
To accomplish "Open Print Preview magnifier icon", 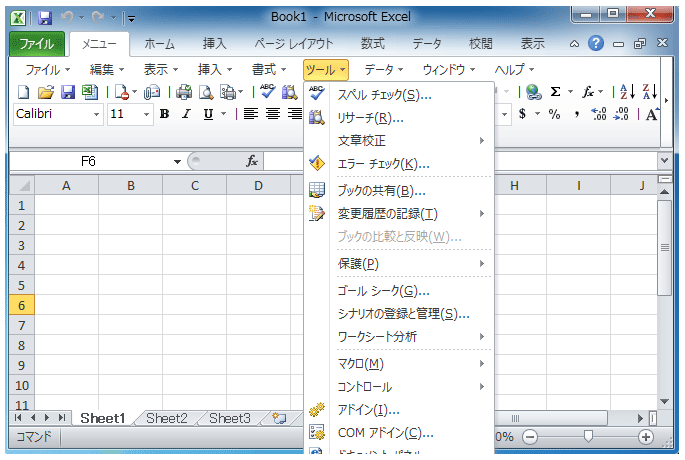I will tap(206, 92).
